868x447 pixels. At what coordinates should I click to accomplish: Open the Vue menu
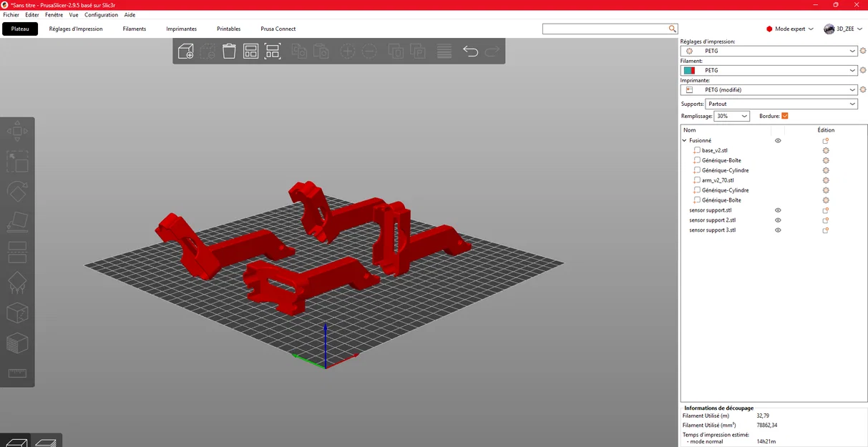click(74, 15)
